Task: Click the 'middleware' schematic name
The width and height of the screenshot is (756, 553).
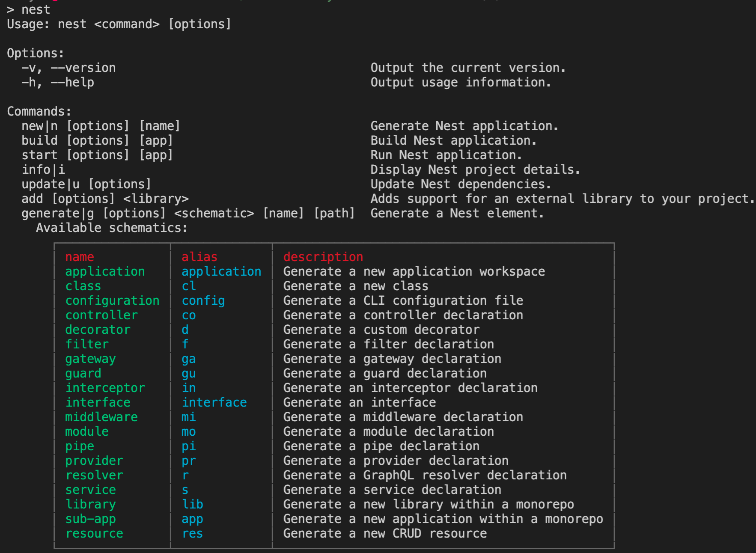Action: 101,417
